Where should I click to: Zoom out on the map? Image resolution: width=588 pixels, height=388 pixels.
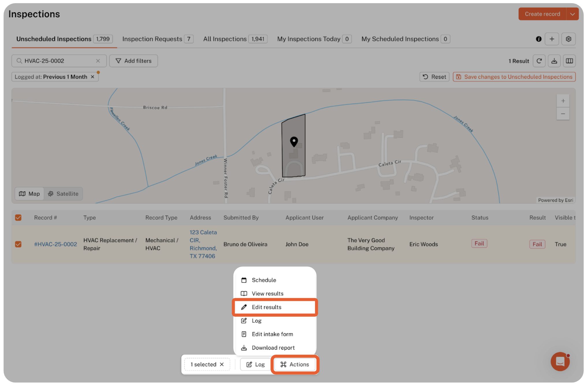click(x=563, y=114)
